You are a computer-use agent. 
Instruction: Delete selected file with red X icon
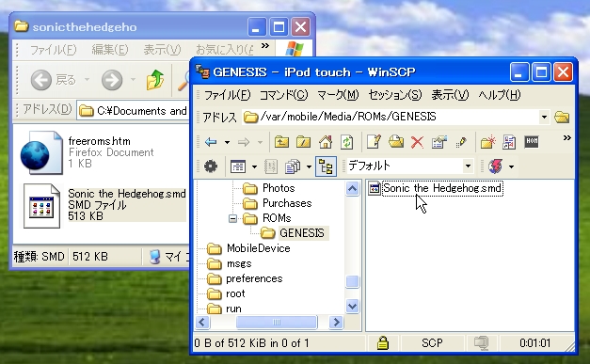click(417, 142)
